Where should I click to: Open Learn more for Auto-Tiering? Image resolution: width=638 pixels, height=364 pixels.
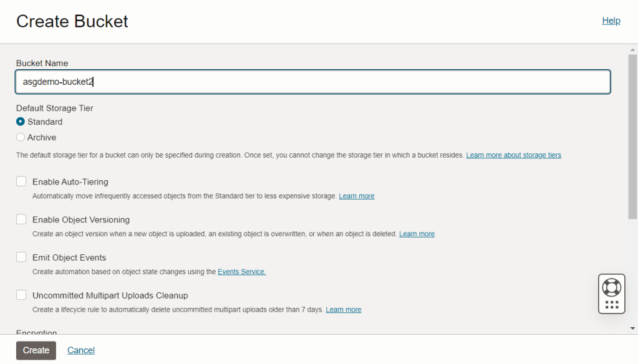(356, 196)
